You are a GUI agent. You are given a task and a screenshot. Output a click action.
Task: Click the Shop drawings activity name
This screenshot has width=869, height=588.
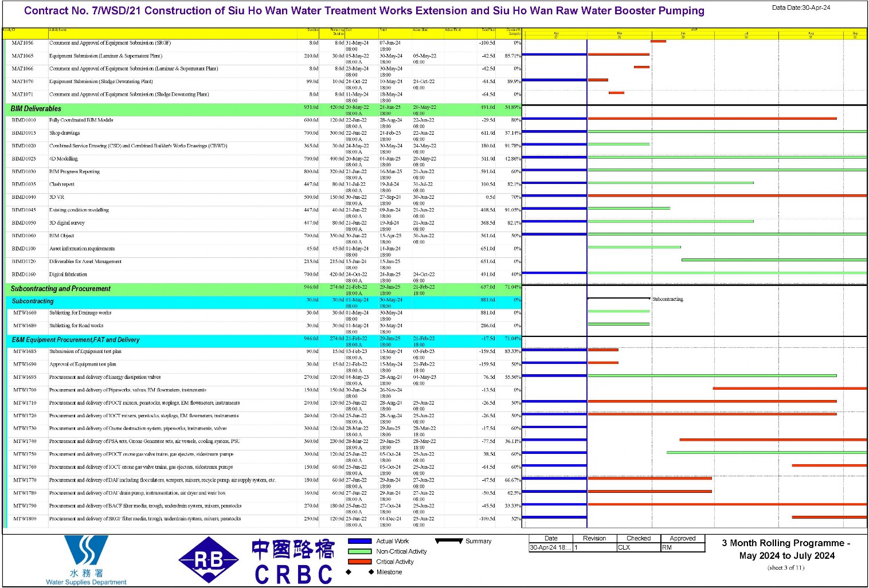[x=64, y=133]
